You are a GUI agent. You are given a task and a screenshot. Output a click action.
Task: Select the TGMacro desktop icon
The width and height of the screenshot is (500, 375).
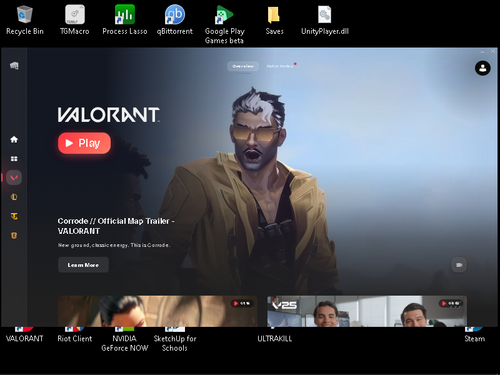(x=75, y=20)
